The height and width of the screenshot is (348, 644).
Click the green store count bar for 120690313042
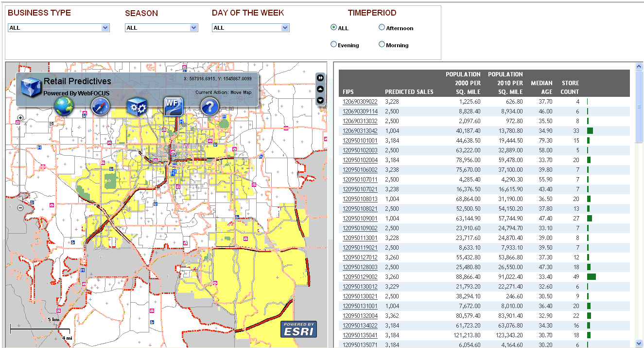[x=590, y=131]
